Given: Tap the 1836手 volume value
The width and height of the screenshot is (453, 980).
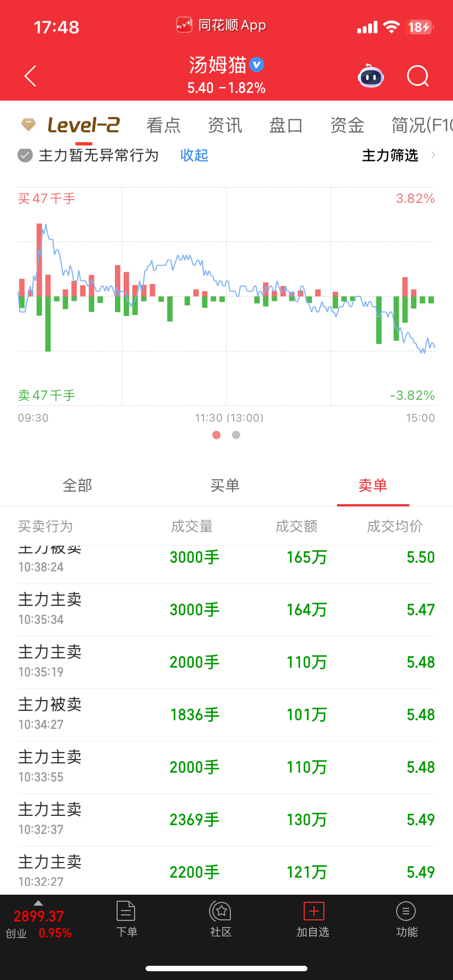Looking at the screenshot, I should click(x=195, y=715).
